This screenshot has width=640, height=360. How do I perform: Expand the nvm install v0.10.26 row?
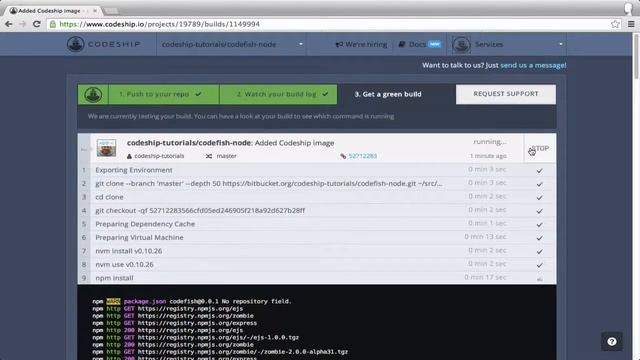317,251
